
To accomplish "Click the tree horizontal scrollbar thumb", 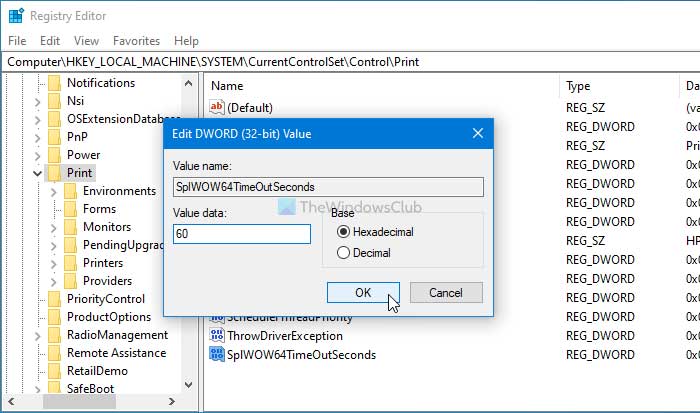I will pyautogui.click(x=79, y=401).
